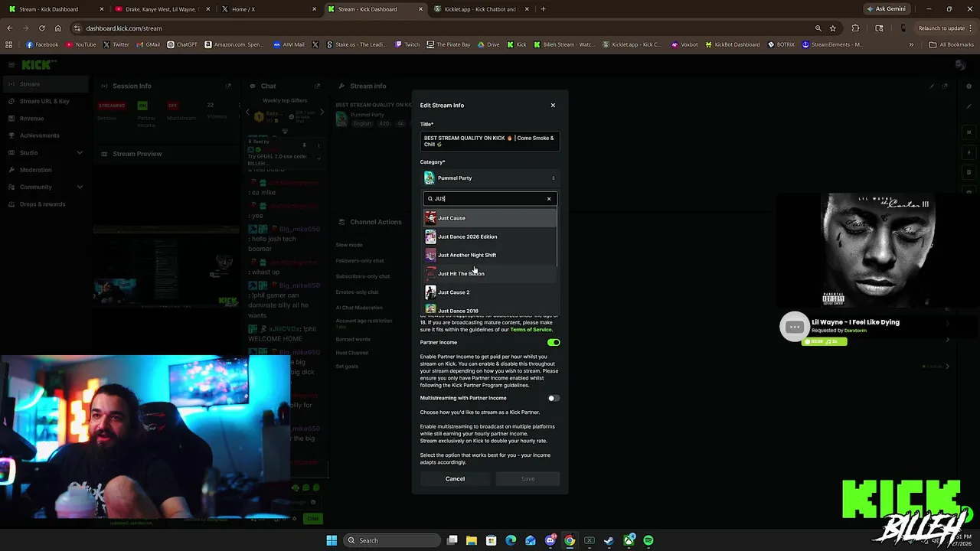Screen dimensions: 980x551
Task: Open the YouTube bookmark
Action: [x=81, y=44]
